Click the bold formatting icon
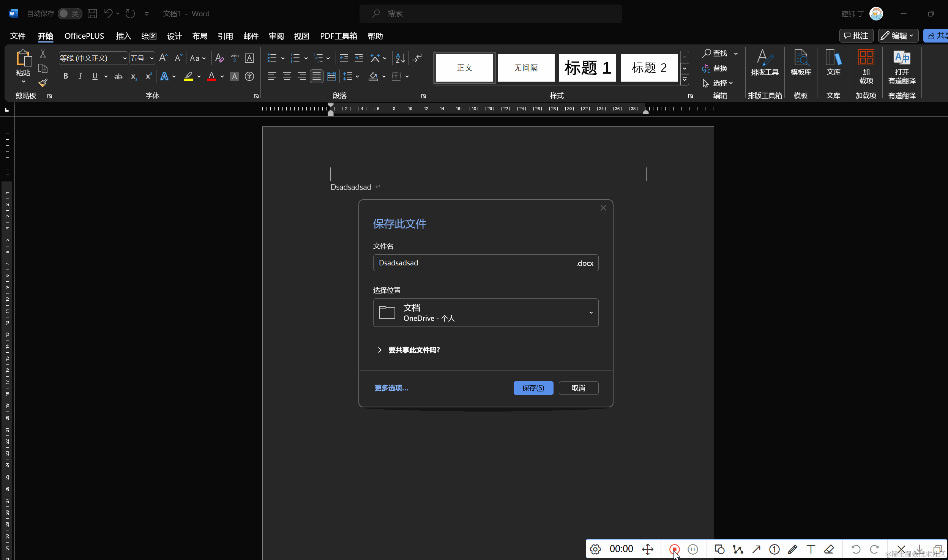 pos(65,77)
